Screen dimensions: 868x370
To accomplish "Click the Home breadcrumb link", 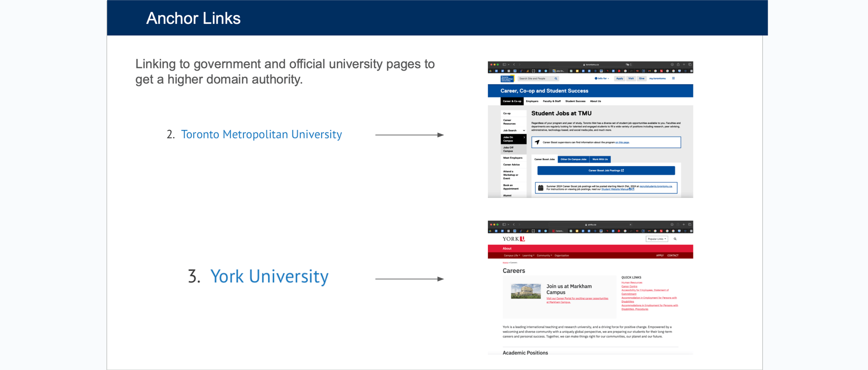I will 505,262.
